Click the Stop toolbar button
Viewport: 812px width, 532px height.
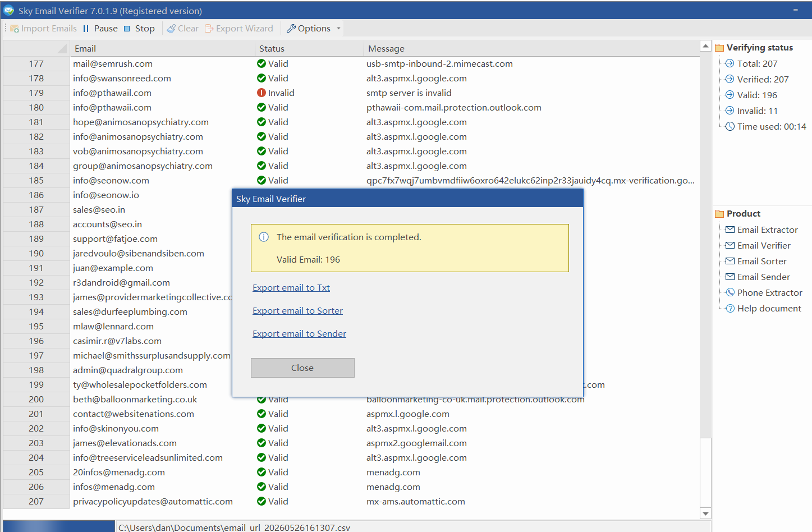coord(139,29)
